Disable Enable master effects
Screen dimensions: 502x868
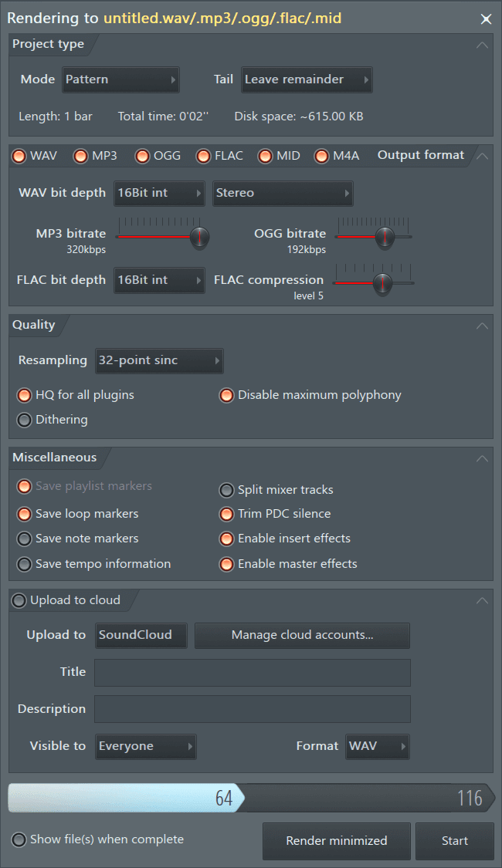coord(226,563)
